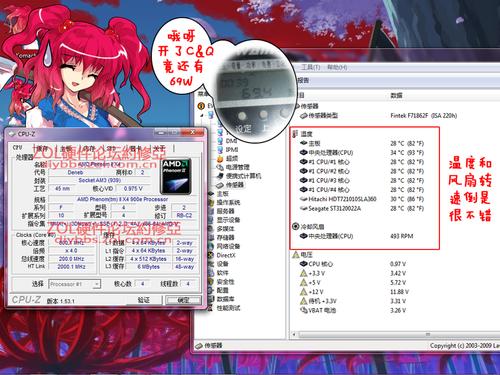
Task: Select 安全性 security tree item
Action: click(x=225, y=281)
